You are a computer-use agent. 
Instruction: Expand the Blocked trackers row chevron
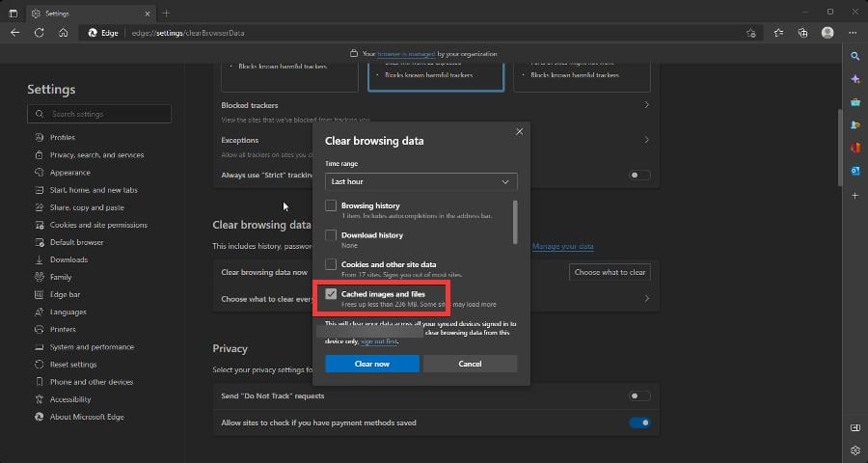(x=646, y=105)
